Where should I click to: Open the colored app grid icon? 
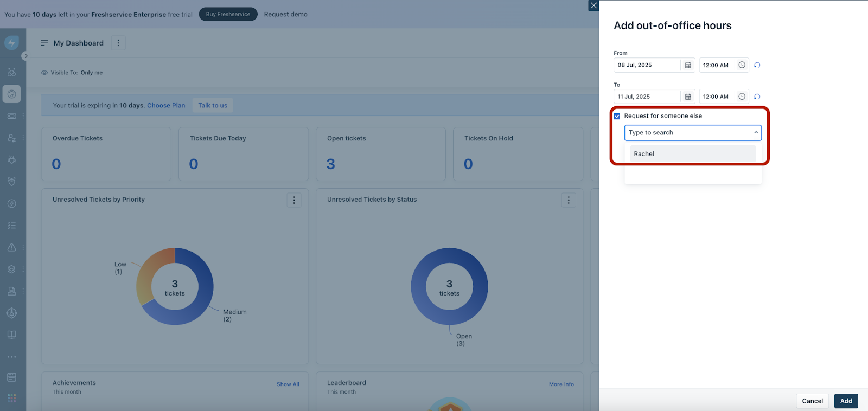click(11, 398)
